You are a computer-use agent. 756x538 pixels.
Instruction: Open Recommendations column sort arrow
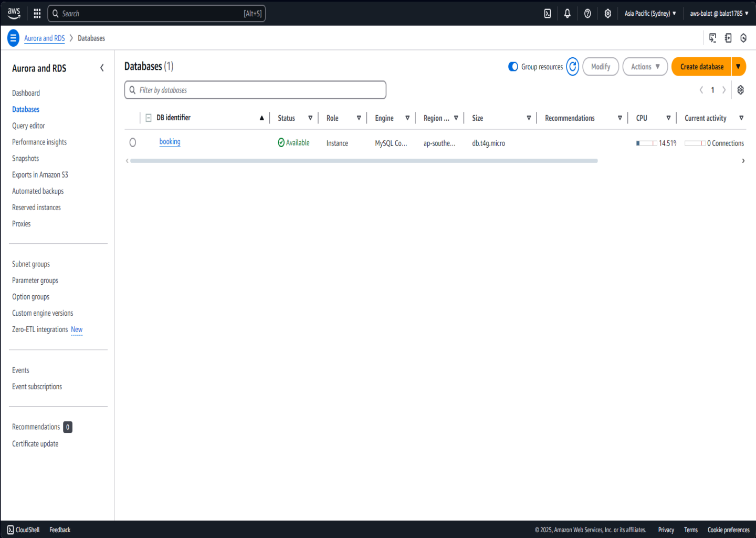(620, 118)
